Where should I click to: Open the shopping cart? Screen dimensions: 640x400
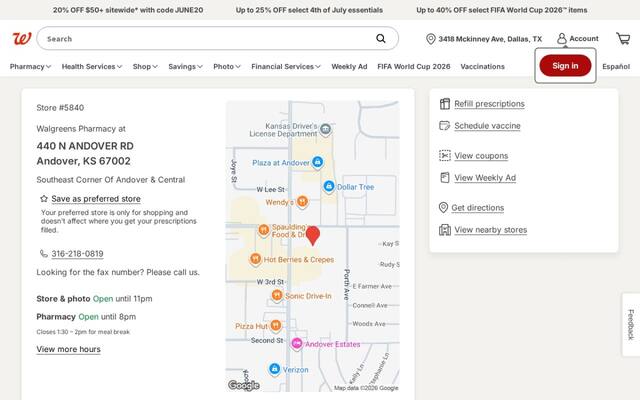click(x=623, y=39)
